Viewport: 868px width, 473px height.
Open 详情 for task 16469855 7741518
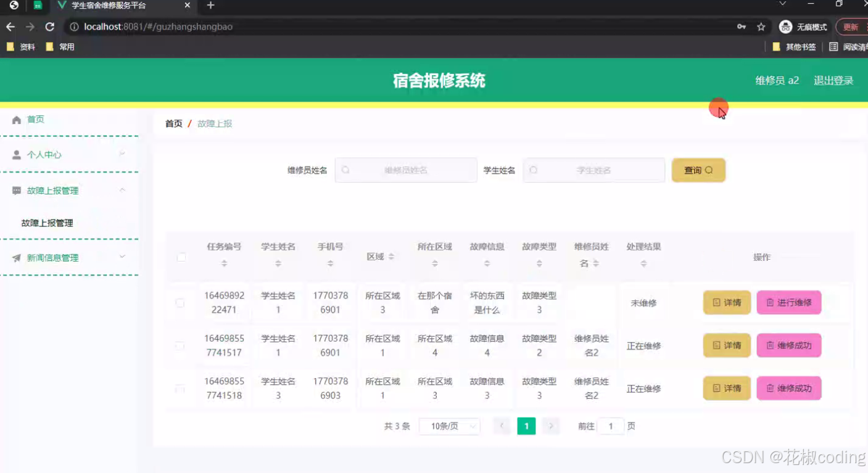click(x=727, y=389)
